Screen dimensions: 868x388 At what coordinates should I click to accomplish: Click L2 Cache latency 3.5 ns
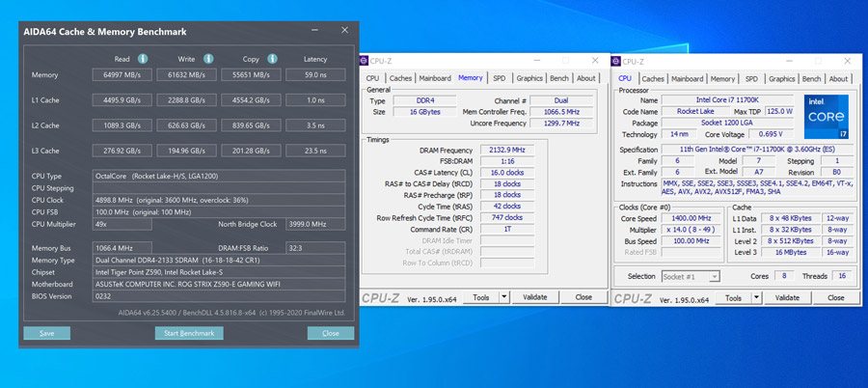click(315, 125)
